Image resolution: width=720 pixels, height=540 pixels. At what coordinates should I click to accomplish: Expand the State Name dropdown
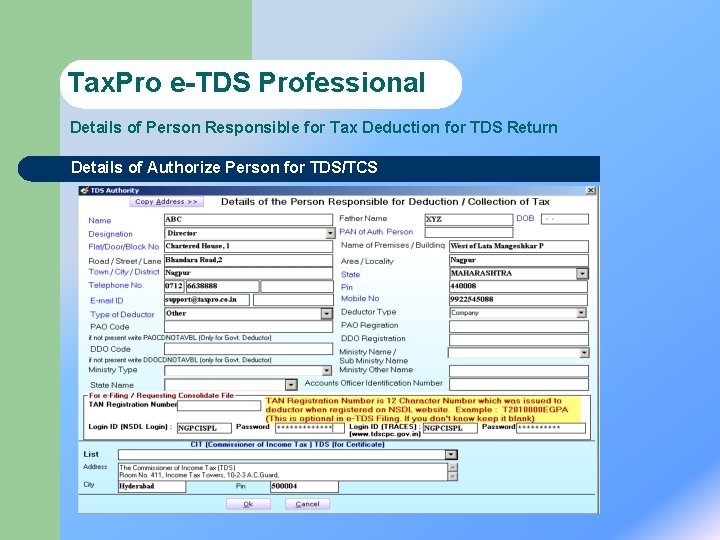pos(291,385)
